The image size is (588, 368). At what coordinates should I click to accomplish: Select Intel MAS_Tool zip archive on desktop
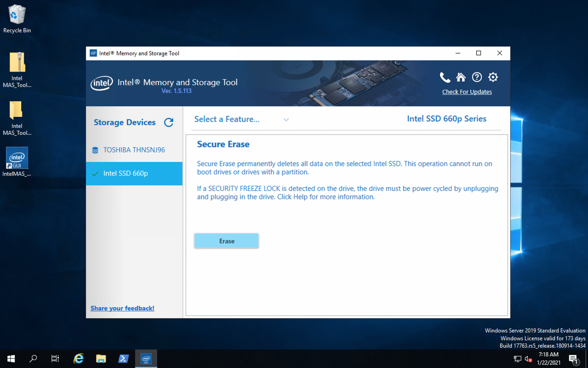(17, 70)
